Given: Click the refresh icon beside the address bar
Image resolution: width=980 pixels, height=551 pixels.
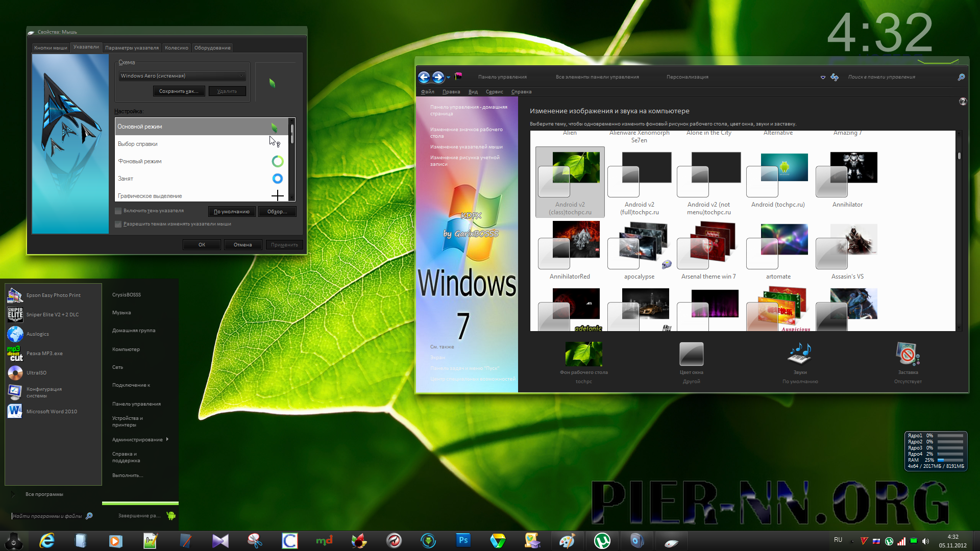Looking at the screenshot, I should tap(835, 77).
